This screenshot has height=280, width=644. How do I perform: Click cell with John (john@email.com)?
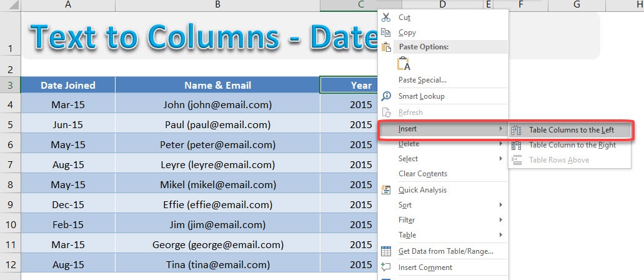[217, 104]
